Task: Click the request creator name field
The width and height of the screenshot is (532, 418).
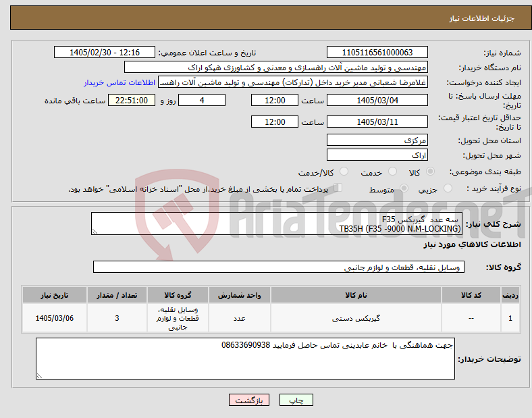Action: [x=293, y=82]
